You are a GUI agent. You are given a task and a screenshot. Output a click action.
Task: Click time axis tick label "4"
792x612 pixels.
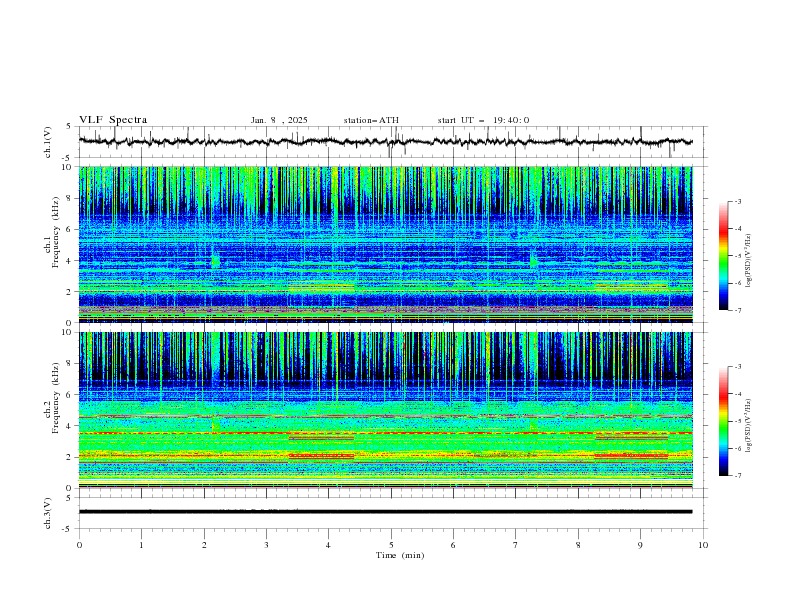click(x=328, y=545)
